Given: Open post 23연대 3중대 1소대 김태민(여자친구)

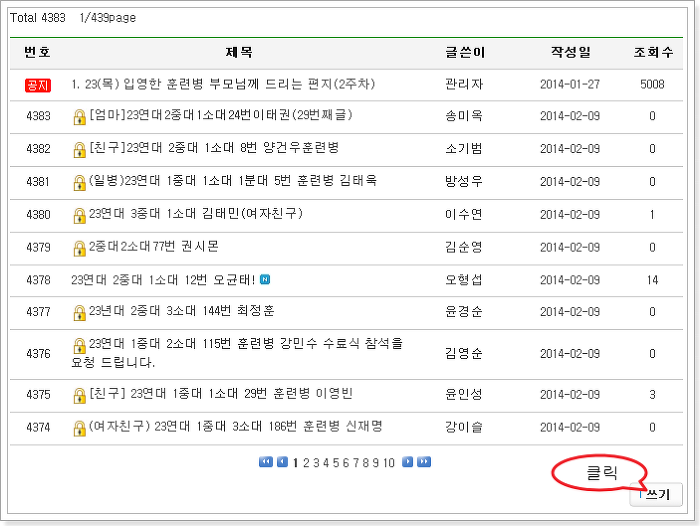Looking at the screenshot, I should (x=196, y=213).
